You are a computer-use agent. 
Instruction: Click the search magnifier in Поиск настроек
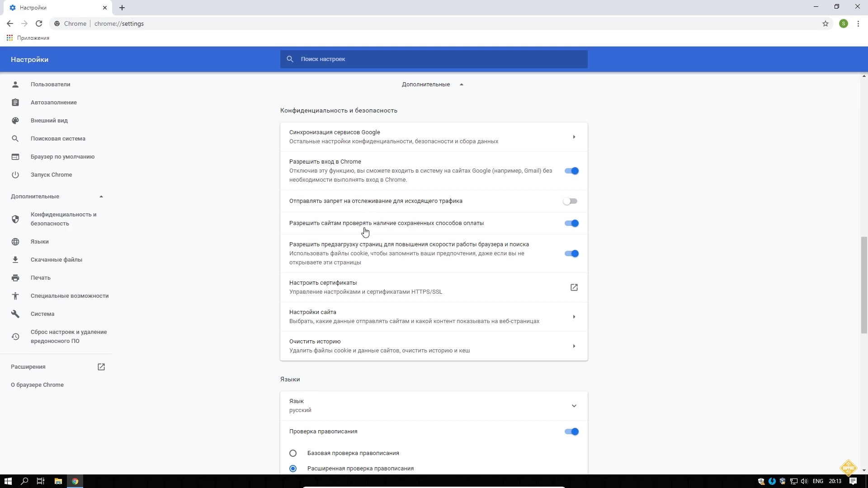290,59
